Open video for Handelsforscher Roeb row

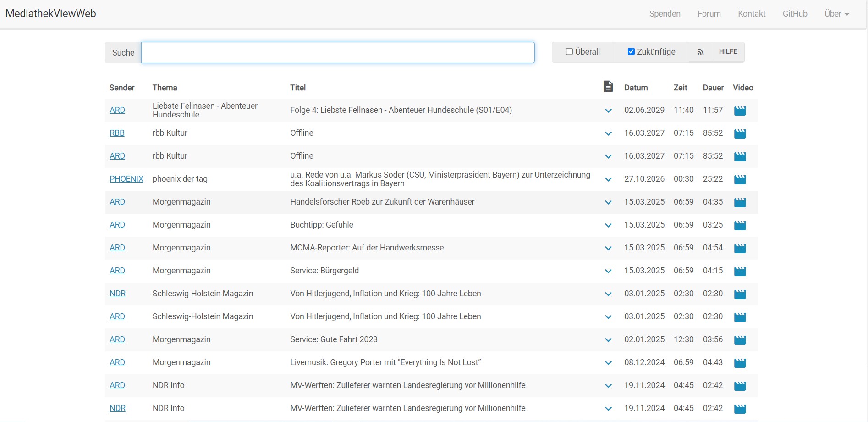(740, 202)
